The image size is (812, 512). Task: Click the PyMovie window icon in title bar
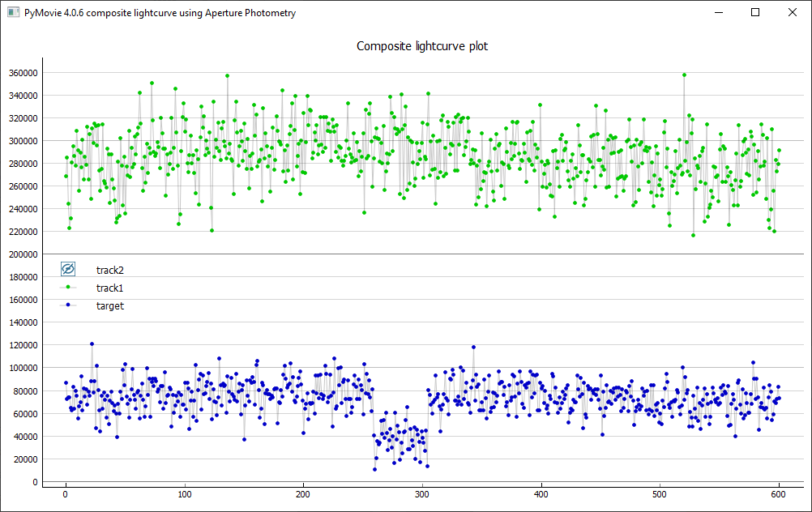click(x=13, y=13)
